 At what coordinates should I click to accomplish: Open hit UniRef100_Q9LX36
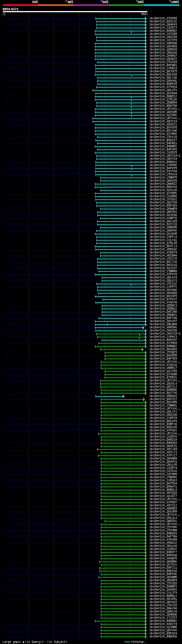coord(163,78)
